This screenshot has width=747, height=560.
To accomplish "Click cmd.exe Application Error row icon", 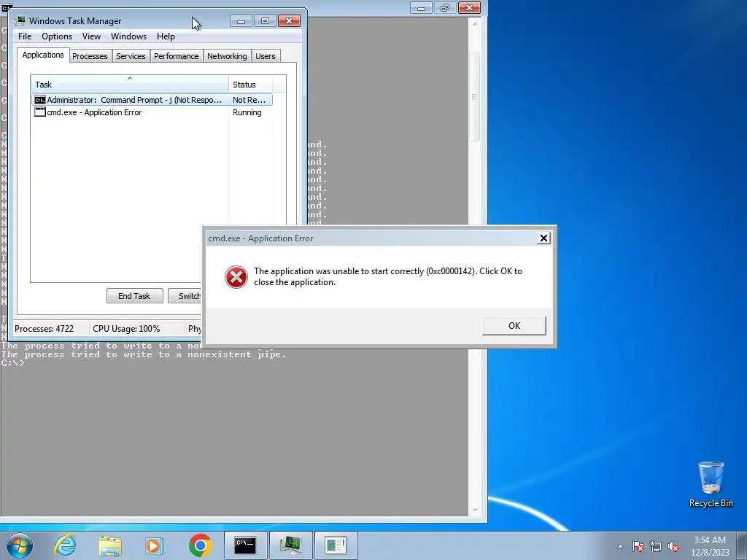I will pyautogui.click(x=40, y=112).
